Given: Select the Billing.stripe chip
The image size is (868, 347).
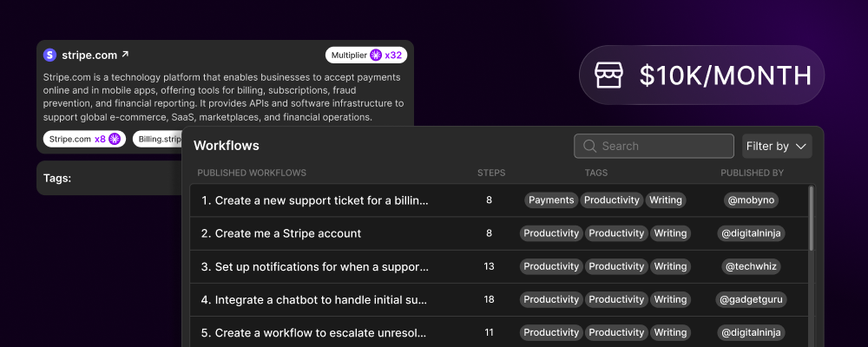Looking at the screenshot, I should [x=157, y=139].
